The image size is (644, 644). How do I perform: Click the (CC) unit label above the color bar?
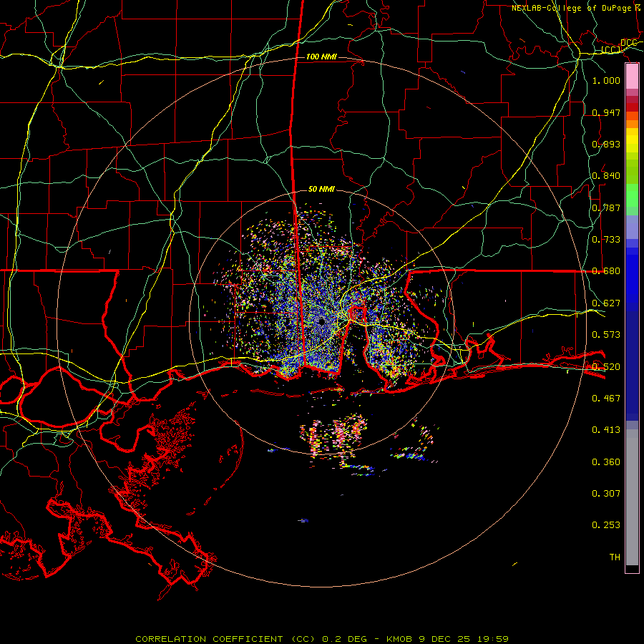pyautogui.click(x=611, y=50)
